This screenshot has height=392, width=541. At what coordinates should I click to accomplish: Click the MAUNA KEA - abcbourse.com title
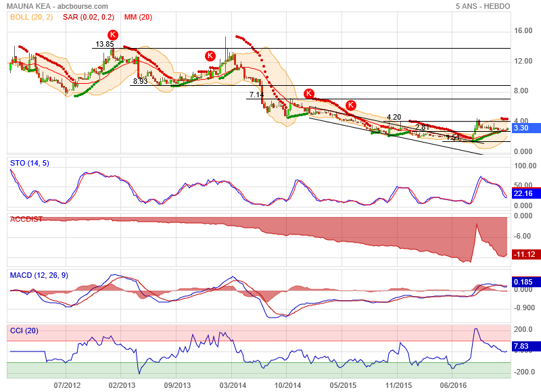(57, 6)
